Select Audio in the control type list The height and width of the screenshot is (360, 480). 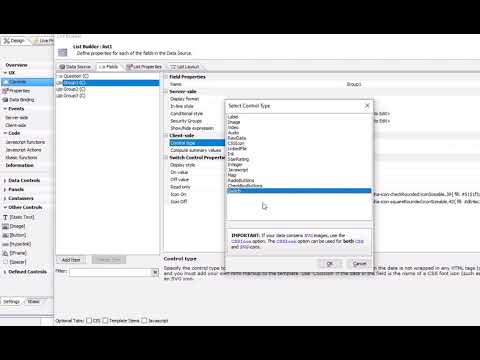[x=233, y=133]
